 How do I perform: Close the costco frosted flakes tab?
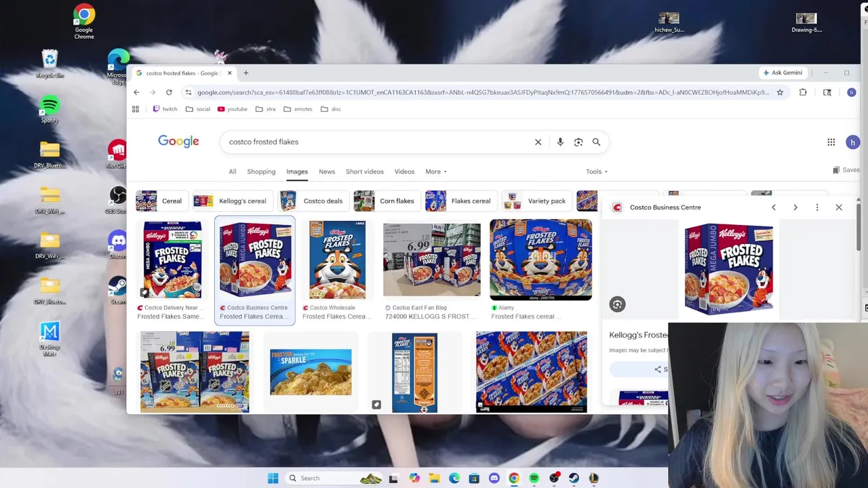[229, 73]
